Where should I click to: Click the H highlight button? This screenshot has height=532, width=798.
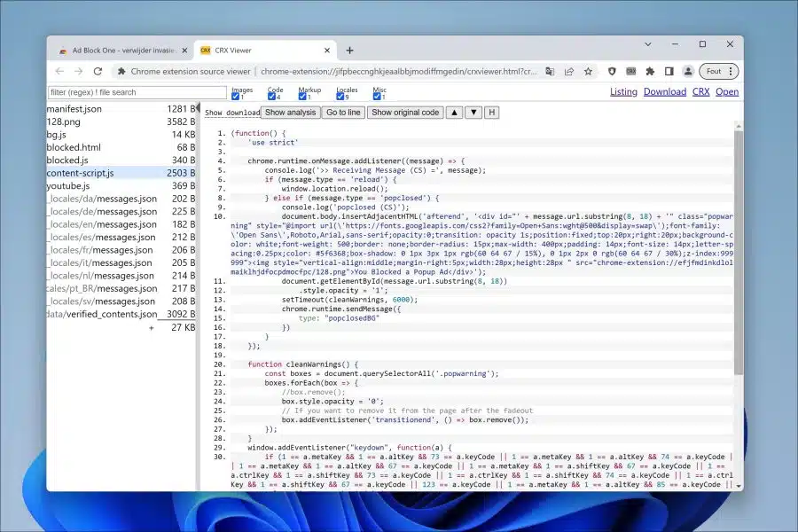coord(491,113)
